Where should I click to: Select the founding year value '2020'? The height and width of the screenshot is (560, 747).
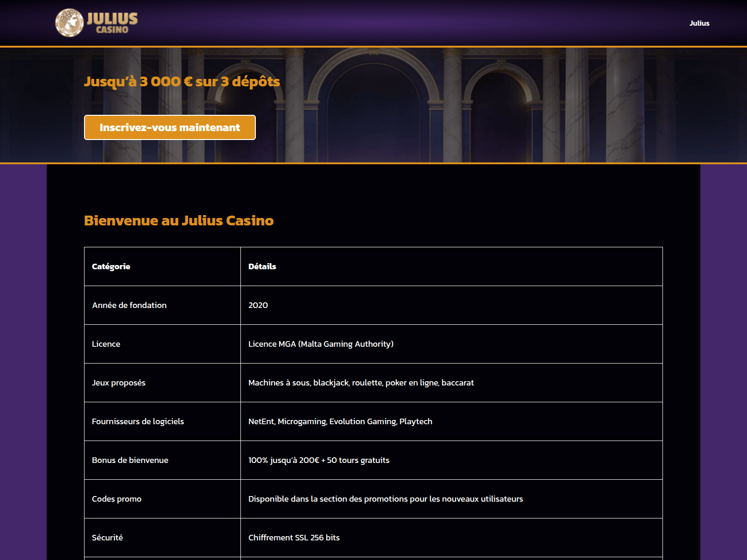tap(258, 305)
